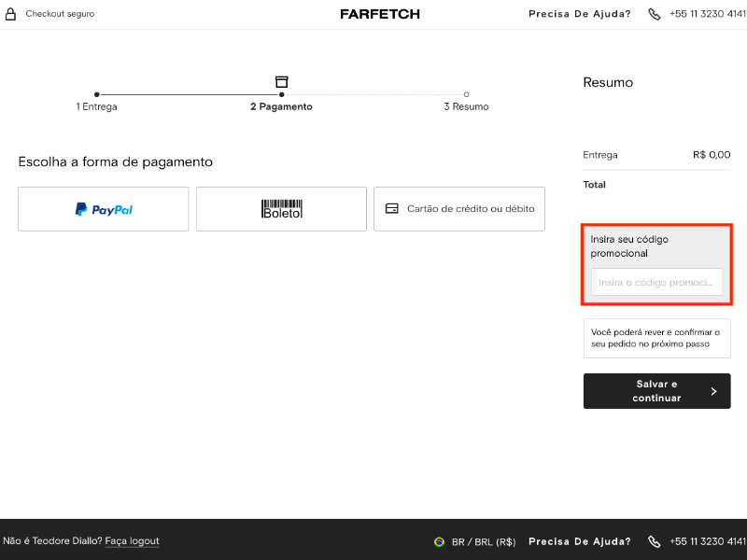Screen dimensions: 747x560
Task: Click the Resumo sidebar heading
Action: coord(608,82)
